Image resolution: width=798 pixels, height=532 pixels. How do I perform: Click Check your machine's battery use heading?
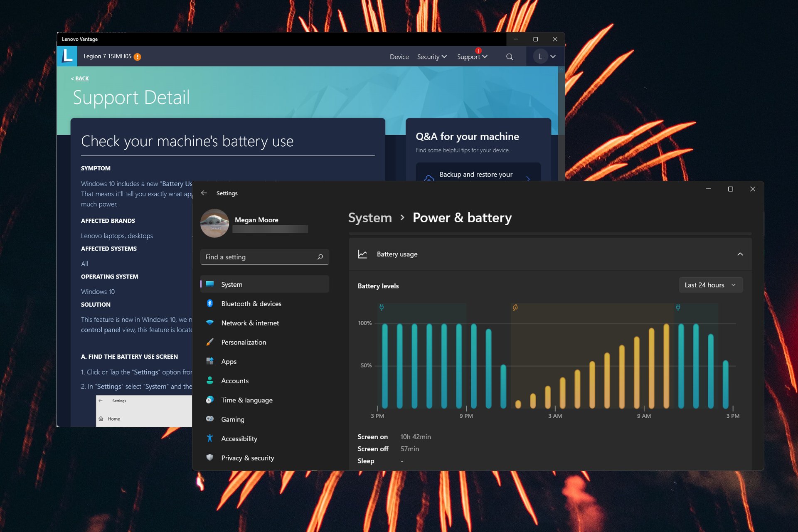click(x=187, y=141)
